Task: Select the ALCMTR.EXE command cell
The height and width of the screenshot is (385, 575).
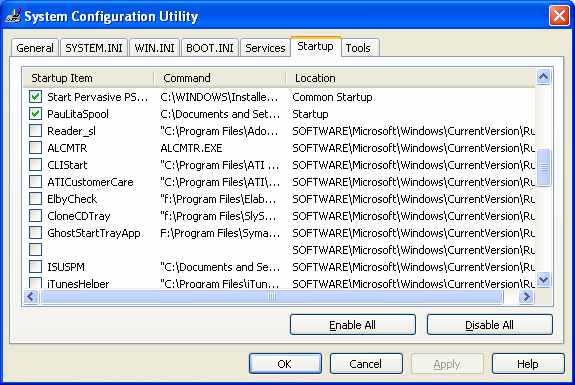Action: 191,148
